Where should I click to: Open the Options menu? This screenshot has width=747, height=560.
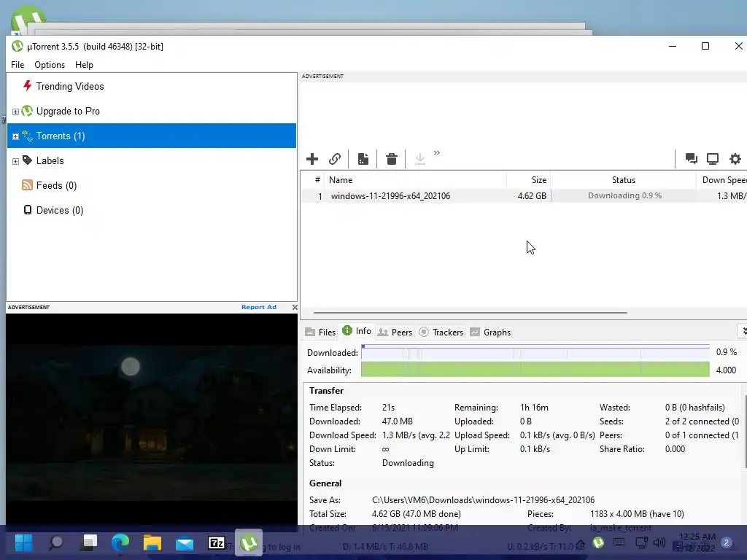50,65
